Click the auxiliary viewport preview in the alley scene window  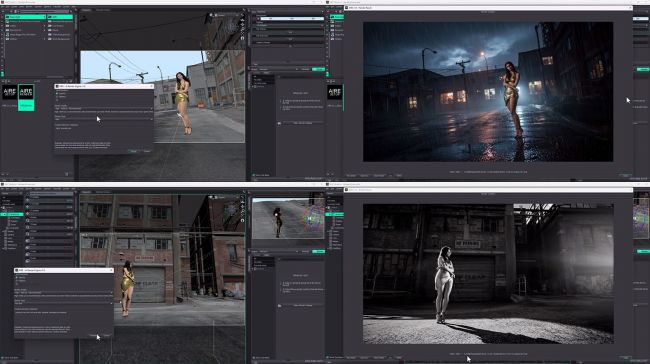[x=288, y=218]
